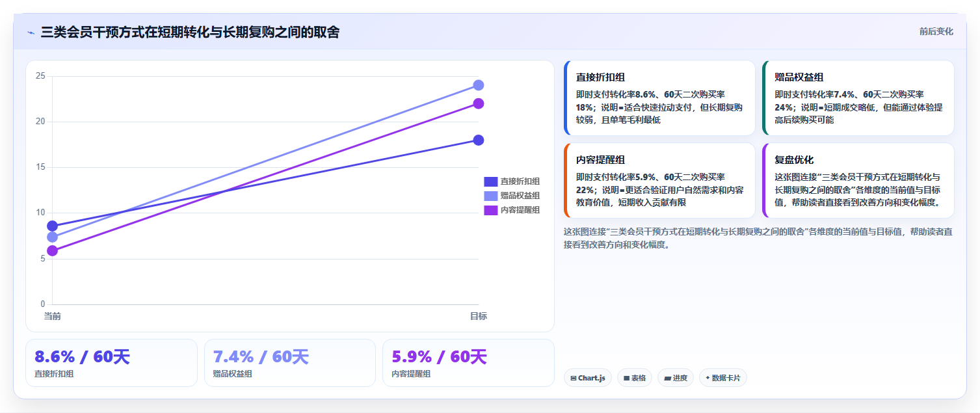Click the icon in the 进度 chip
The width and height of the screenshot is (980, 413).
(x=667, y=378)
